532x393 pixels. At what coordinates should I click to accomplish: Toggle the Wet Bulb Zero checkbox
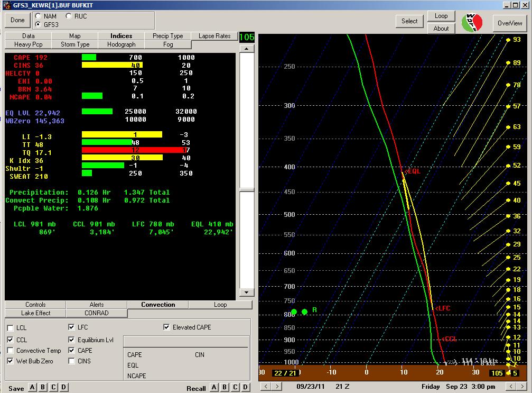10,361
